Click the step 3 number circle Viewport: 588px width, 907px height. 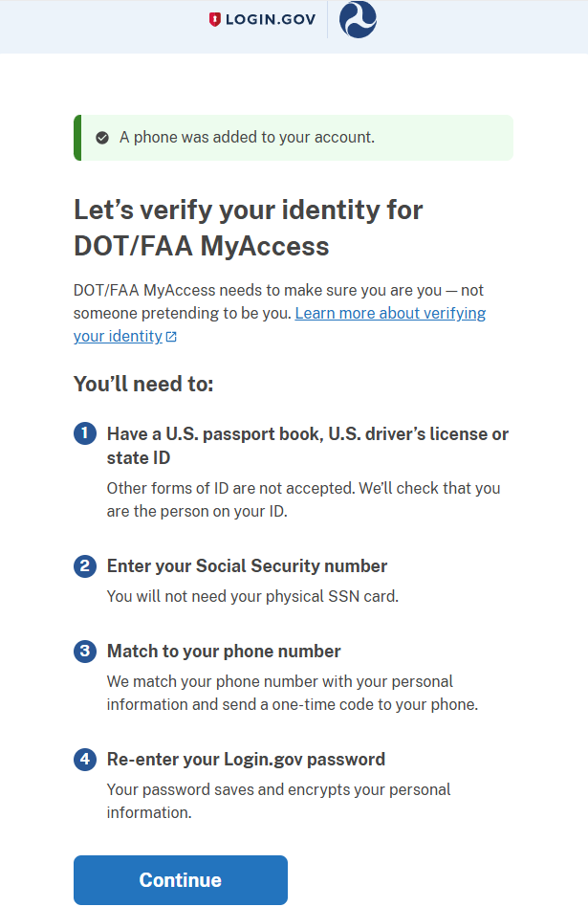pos(85,652)
